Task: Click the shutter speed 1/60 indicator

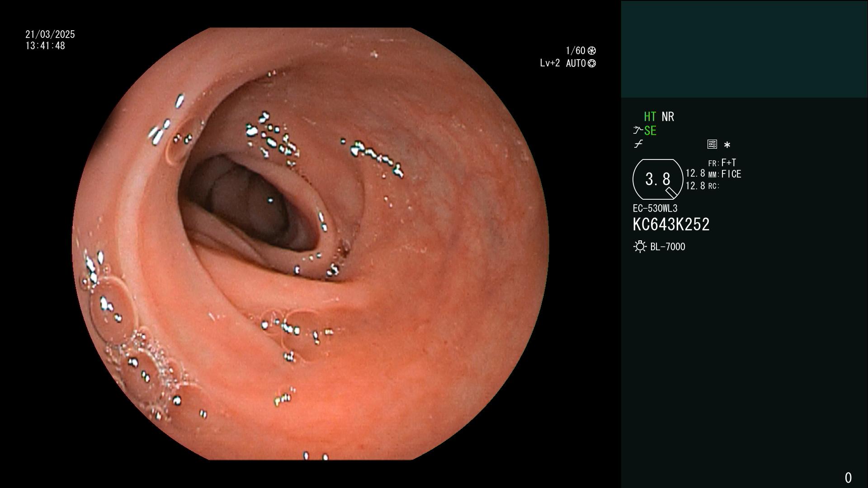Action: (580, 51)
